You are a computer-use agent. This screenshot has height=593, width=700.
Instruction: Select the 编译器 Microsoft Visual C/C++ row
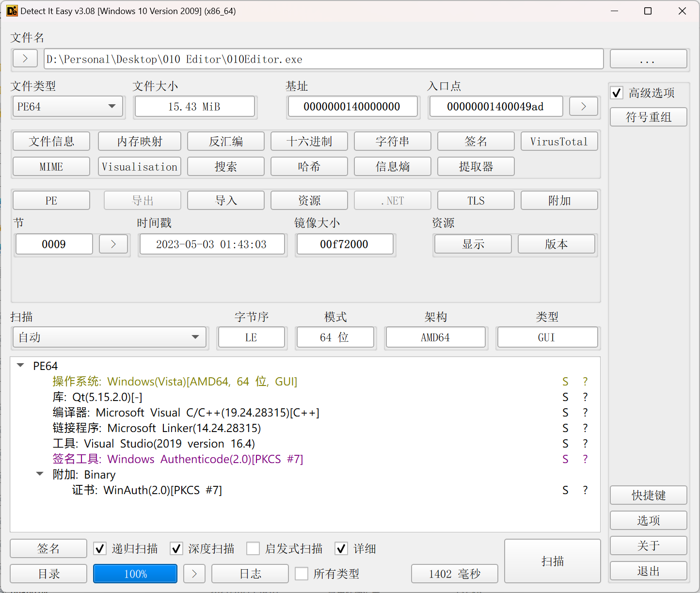tap(305, 413)
